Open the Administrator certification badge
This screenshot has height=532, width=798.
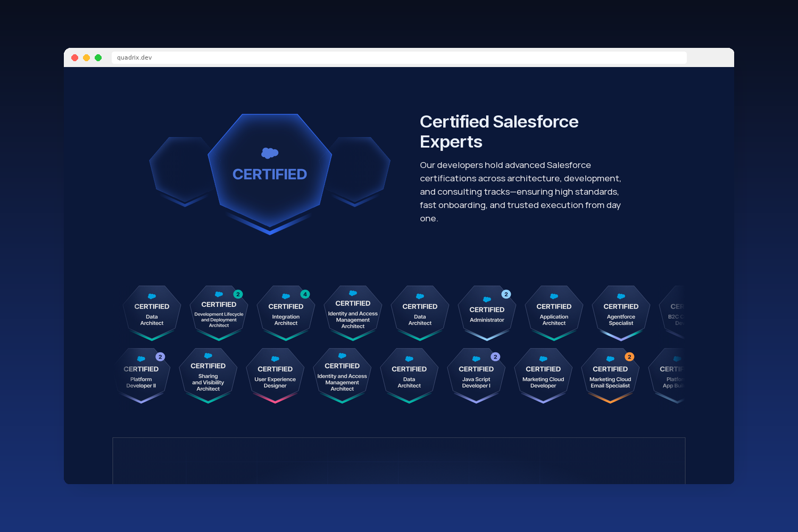coord(487,313)
